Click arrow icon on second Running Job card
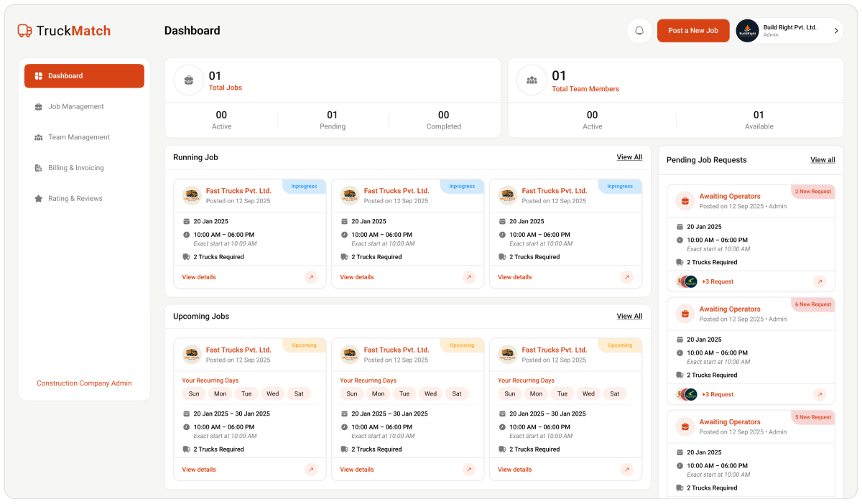The image size is (862, 504). (x=468, y=277)
